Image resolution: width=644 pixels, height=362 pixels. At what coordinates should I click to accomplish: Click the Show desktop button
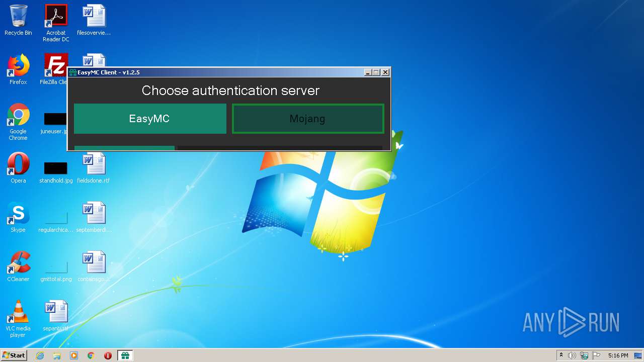point(638,355)
